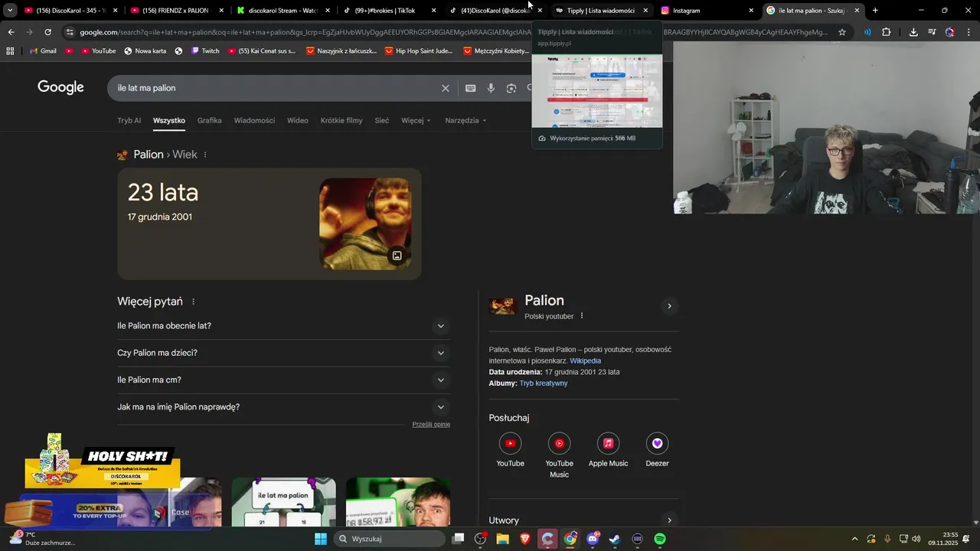This screenshot has height=551, width=980.
Task: Click the Windows taskbar Wyszukaj search box
Action: 390,539
